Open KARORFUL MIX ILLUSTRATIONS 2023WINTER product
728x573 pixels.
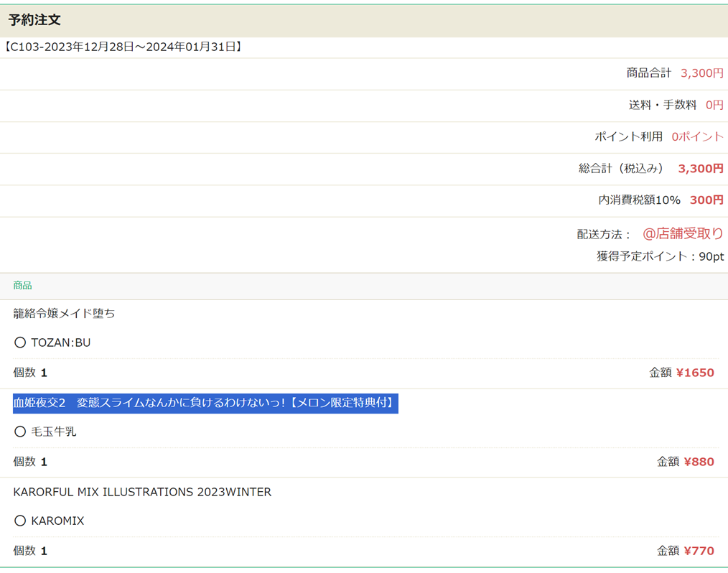142,492
